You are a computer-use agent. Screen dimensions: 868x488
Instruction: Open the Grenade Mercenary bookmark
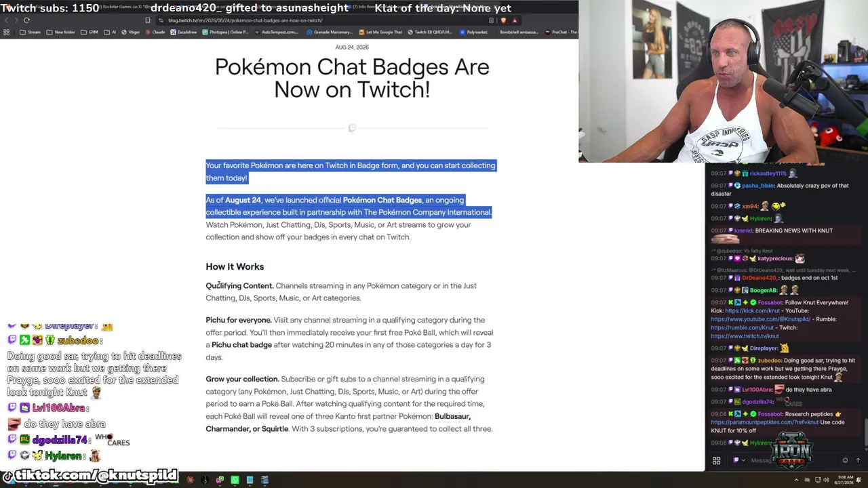click(x=330, y=32)
